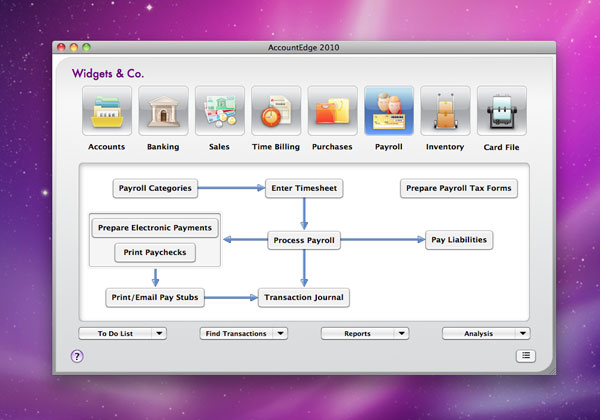Open the Card File rolodex icon
This screenshot has height=420, width=600.
502,111
